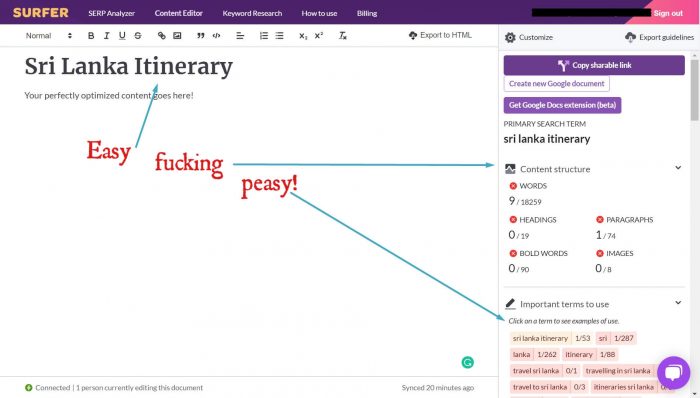Open the SERP Analyzer menu item
The height and width of the screenshot is (398, 700).
click(112, 13)
